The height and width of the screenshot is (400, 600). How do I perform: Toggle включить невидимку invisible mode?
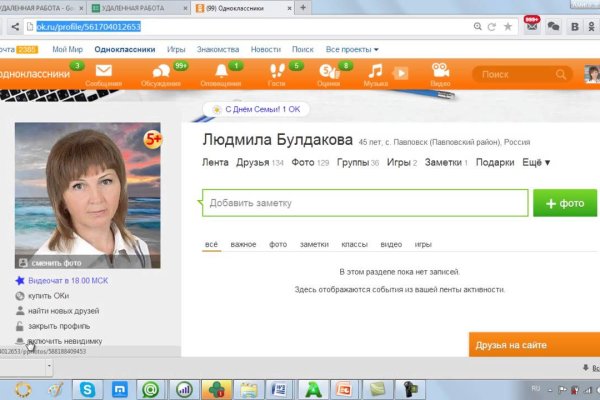click(x=60, y=341)
